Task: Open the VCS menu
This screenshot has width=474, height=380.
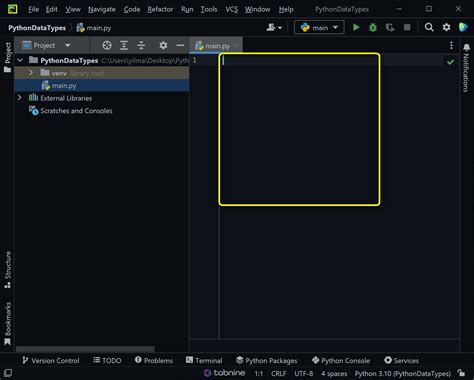Action: click(232, 9)
